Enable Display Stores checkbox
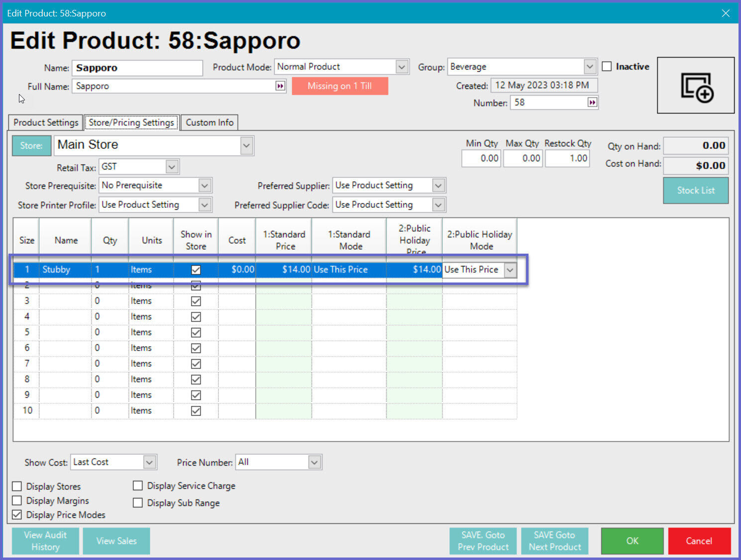 click(17, 486)
